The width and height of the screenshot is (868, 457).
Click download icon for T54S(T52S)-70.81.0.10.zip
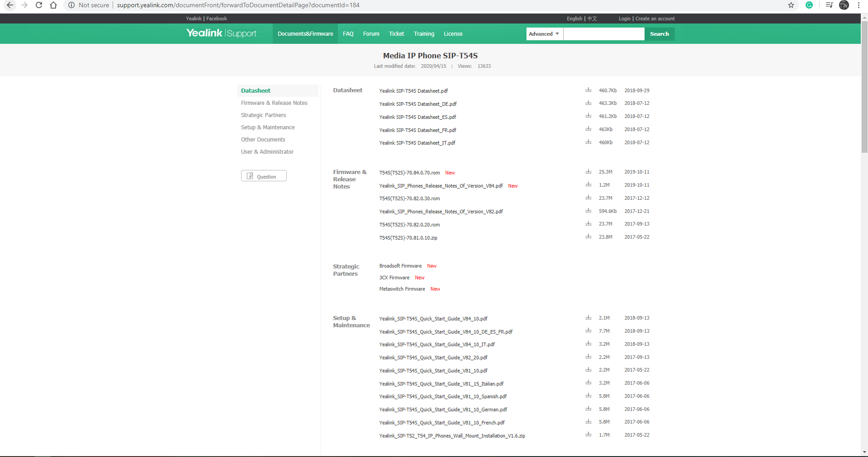588,236
